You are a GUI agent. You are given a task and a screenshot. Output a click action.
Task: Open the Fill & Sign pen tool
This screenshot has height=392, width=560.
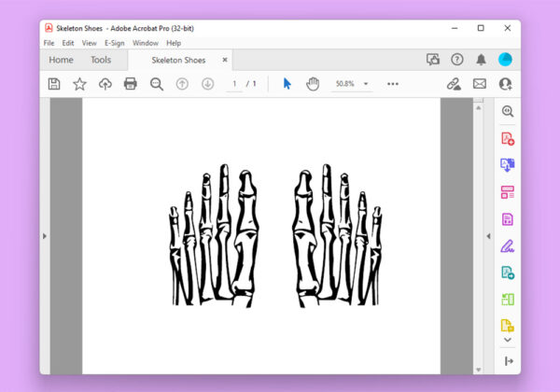click(508, 246)
